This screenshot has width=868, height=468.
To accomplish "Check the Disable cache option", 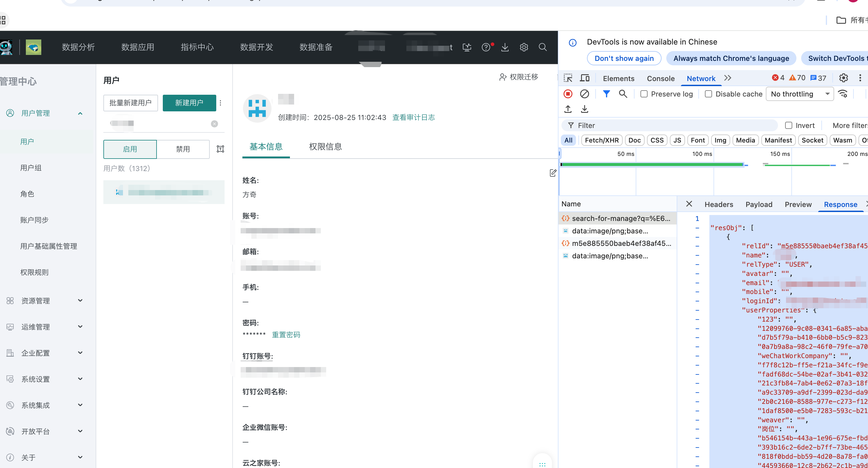I will [x=708, y=94].
